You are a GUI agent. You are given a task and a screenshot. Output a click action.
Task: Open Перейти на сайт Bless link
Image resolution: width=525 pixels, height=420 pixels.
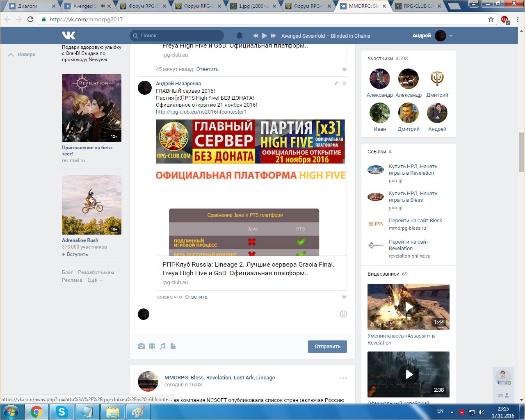click(x=415, y=221)
